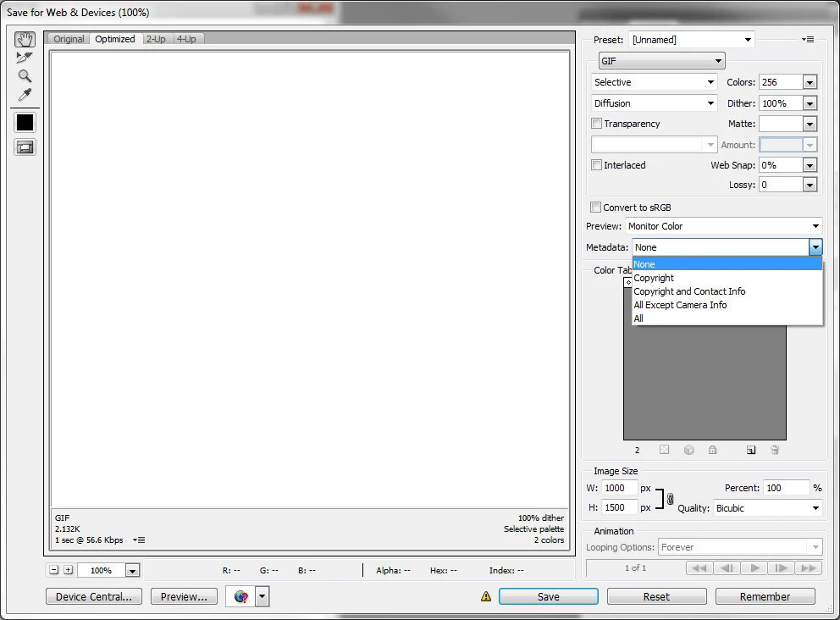Click the Device Central button

click(94, 596)
